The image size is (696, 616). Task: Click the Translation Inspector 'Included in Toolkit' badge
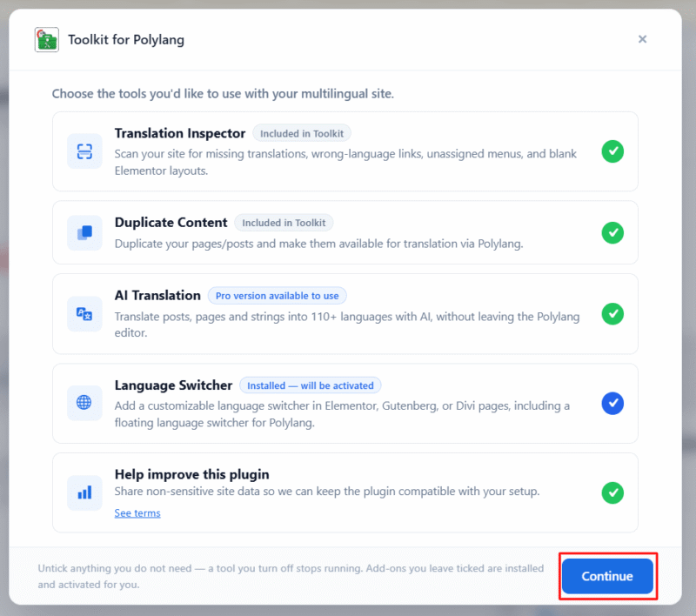click(x=302, y=134)
